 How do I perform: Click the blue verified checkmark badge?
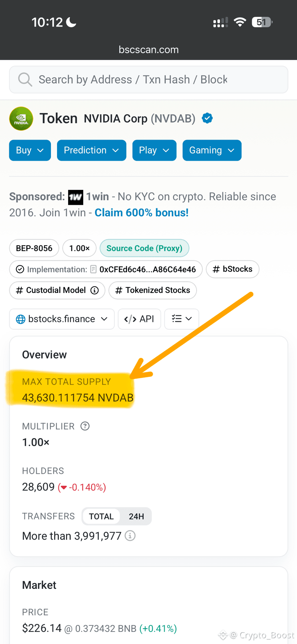pos(207,118)
